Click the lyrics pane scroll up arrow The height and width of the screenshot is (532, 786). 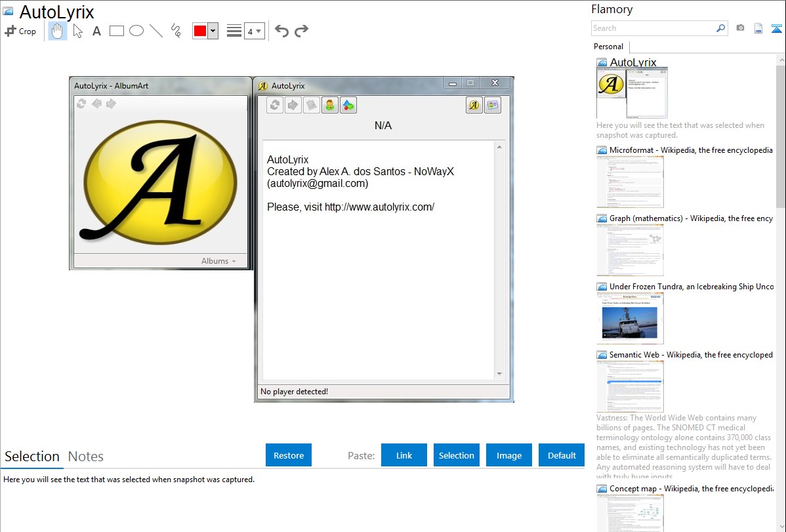499,147
